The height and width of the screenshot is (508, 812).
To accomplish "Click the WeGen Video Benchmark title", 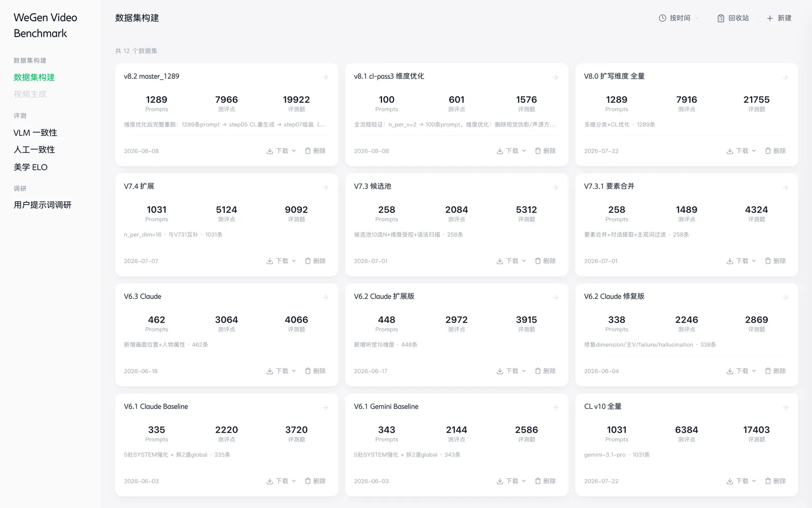I will [x=45, y=25].
